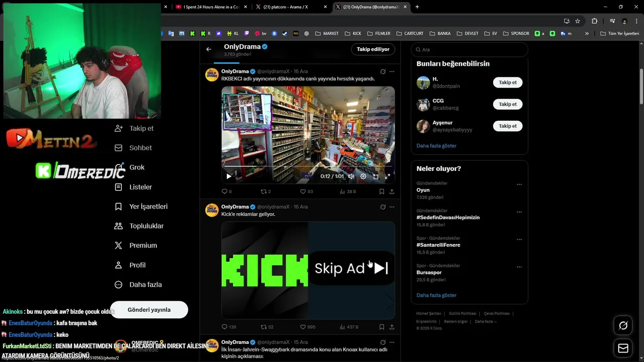Open Listeler in the sidebar
Image resolution: width=644 pixels, height=362 pixels.
coord(133,187)
